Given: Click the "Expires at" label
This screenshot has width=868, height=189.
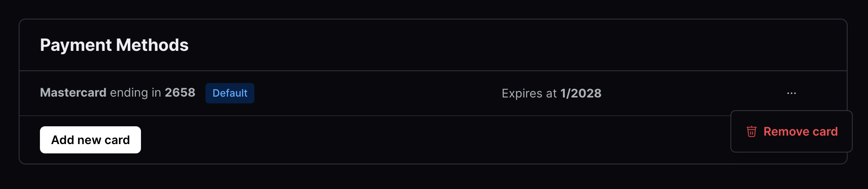Looking at the screenshot, I should (529, 93).
